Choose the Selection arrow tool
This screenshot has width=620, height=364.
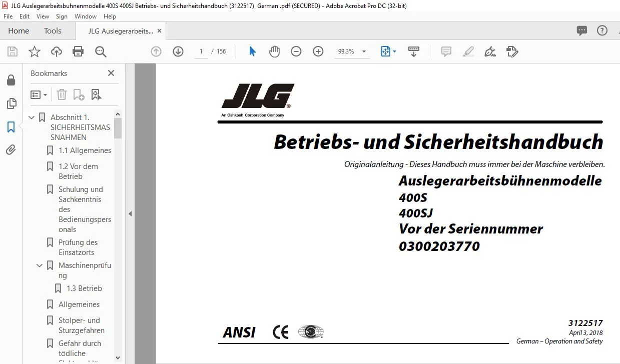pyautogui.click(x=252, y=51)
